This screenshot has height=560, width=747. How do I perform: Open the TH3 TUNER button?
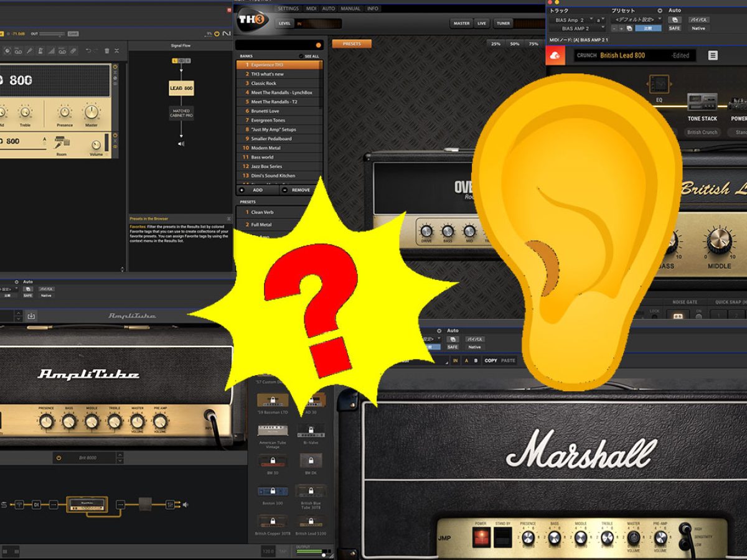(x=504, y=23)
